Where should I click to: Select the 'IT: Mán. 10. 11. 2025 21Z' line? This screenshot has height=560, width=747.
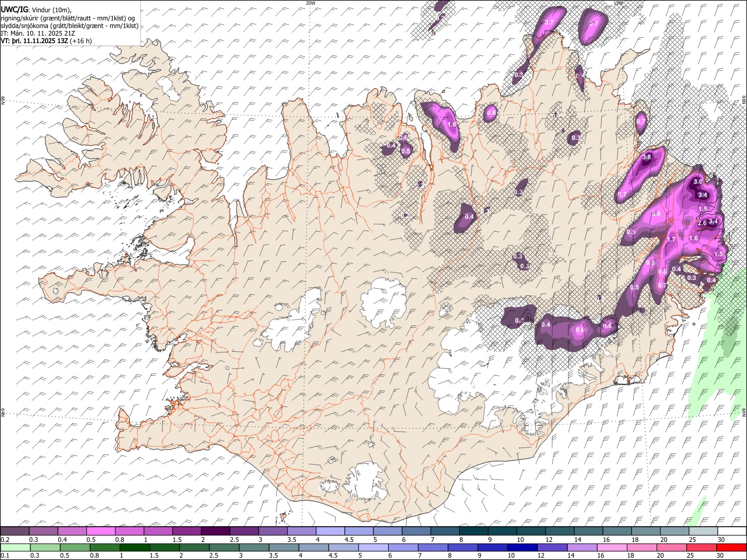point(38,33)
